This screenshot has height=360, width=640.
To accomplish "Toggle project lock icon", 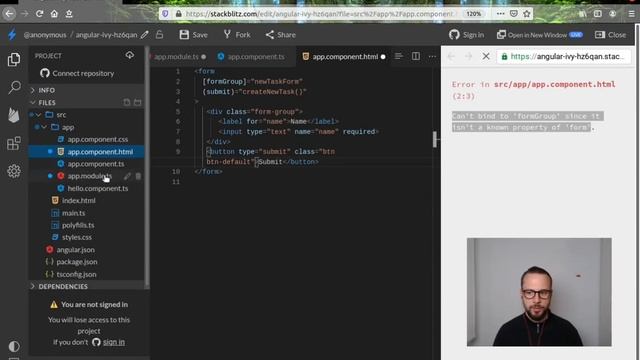I will [160, 35].
